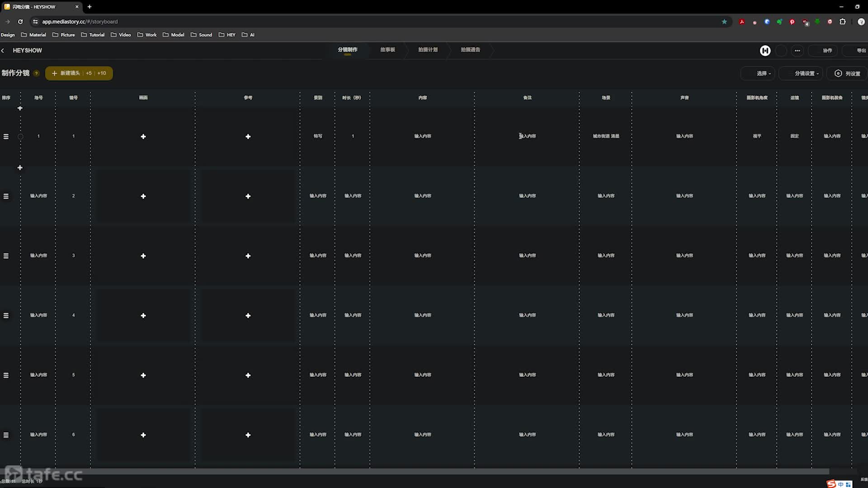Open the three-dots more options menu

tap(797, 51)
